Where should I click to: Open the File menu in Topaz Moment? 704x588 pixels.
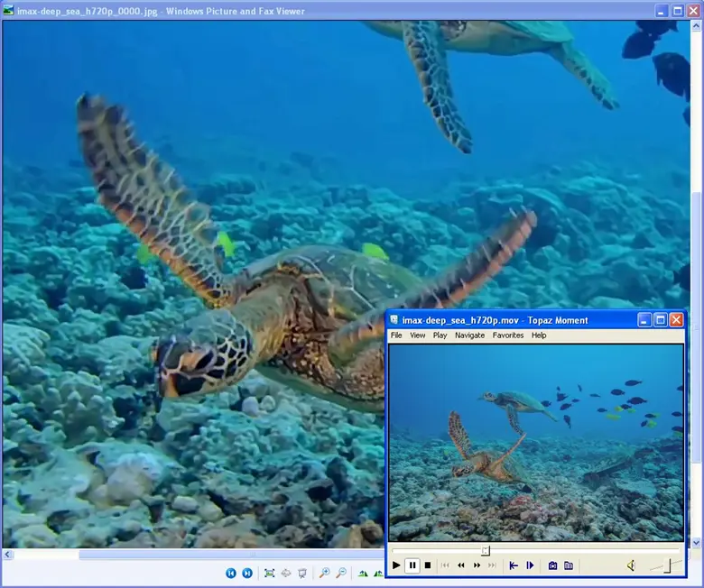coord(396,335)
